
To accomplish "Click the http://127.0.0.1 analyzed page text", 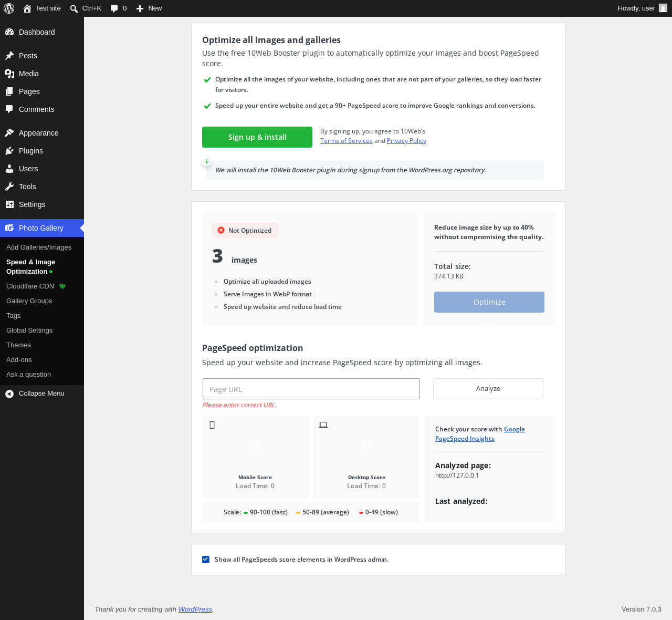I will click(x=457, y=476).
